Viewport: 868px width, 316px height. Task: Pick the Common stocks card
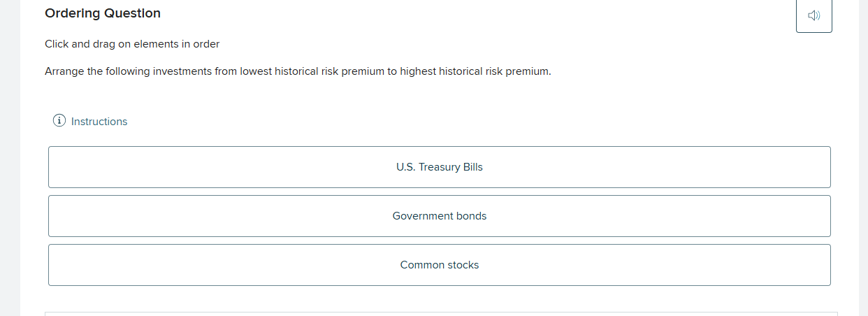coord(439,265)
